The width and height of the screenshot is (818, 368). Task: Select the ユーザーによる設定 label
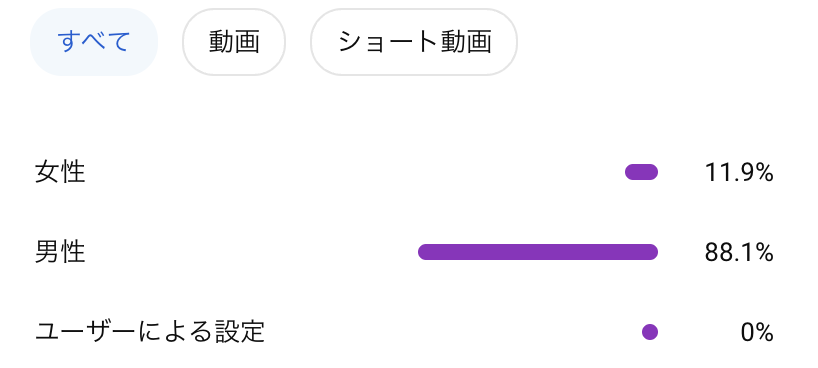(x=150, y=332)
